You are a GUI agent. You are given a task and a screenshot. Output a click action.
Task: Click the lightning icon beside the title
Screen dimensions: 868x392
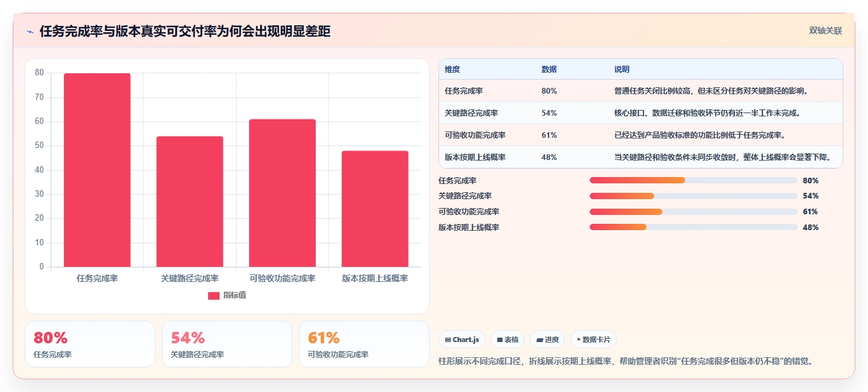(x=30, y=32)
